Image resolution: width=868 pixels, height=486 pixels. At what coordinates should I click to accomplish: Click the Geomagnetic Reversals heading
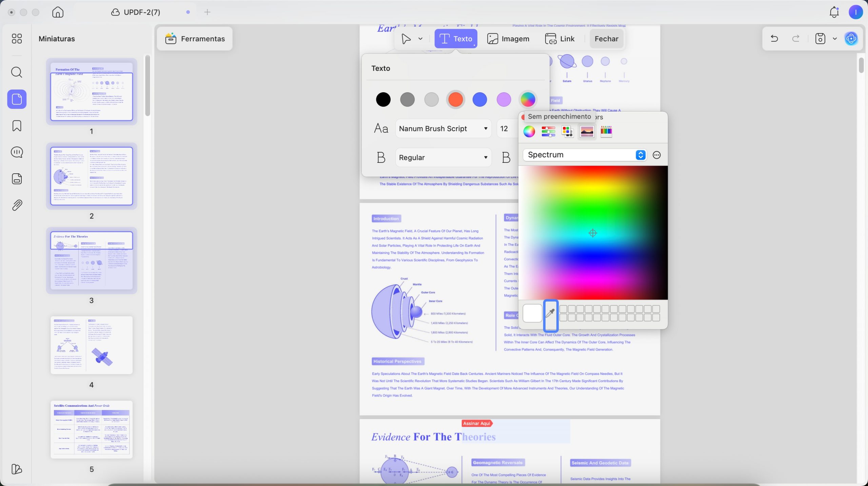(498, 463)
